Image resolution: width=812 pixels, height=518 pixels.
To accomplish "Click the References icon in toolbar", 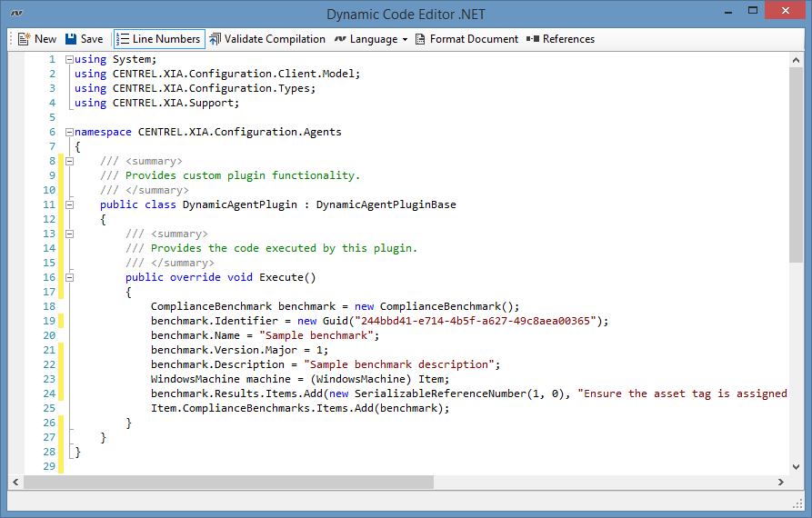I will coord(533,39).
